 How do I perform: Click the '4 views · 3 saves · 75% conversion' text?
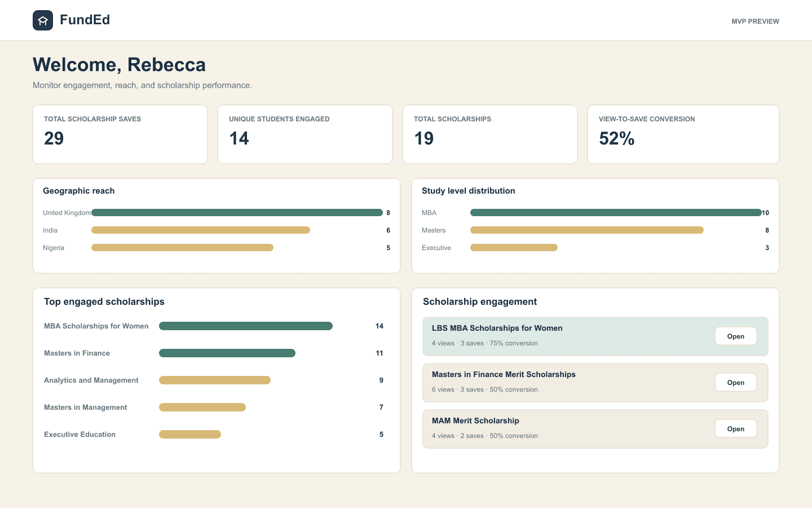point(485,343)
